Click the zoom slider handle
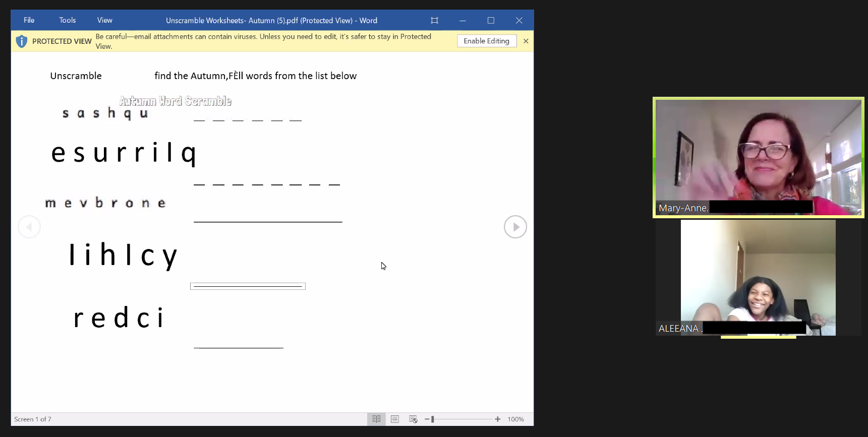868x437 pixels. pyautogui.click(x=433, y=419)
